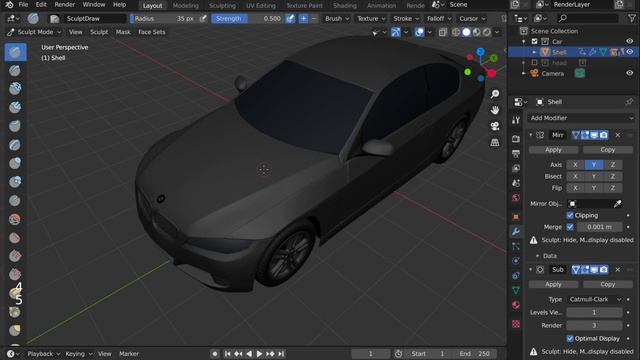Open the Catmull-Clark type dropdown

pos(596,299)
